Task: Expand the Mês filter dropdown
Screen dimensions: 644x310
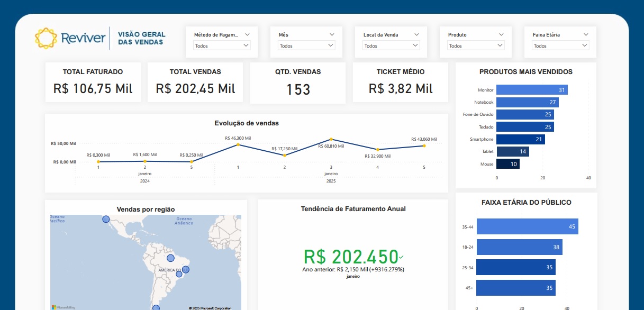Action: 306,46
